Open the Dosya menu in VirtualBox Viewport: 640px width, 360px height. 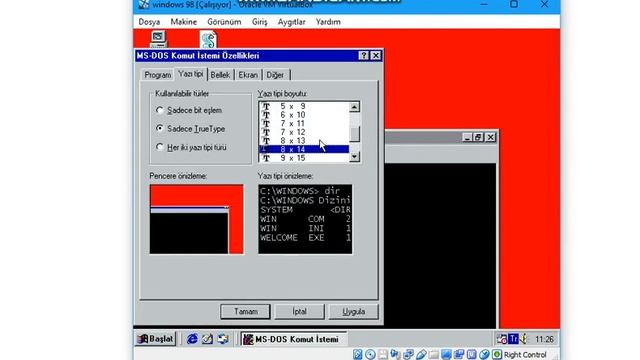point(149,22)
